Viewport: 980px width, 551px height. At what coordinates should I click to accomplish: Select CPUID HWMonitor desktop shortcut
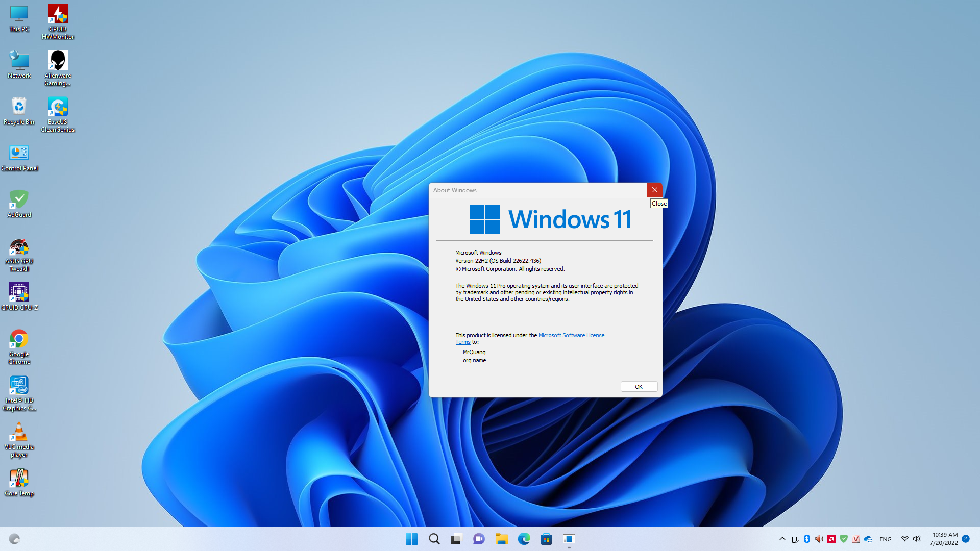coord(58,21)
